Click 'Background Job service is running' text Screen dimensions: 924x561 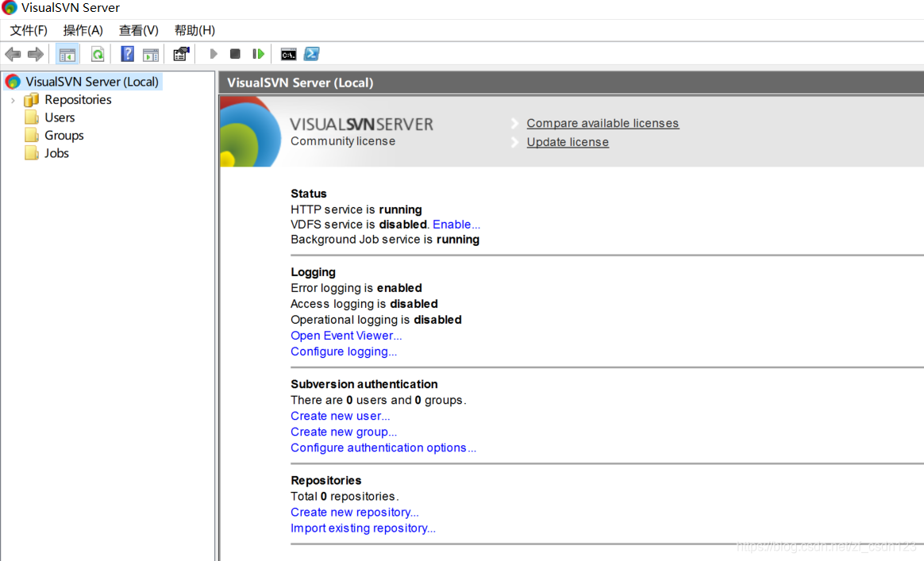click(385, 240)
